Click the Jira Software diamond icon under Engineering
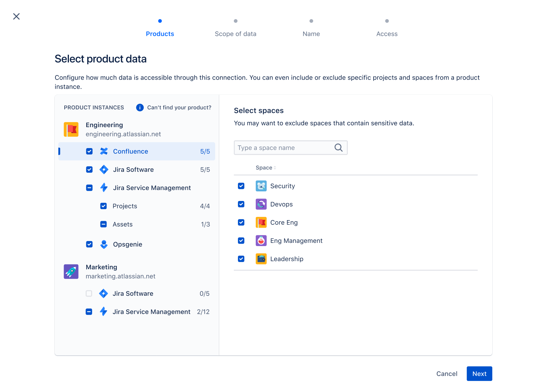 [x=104, y=169]
